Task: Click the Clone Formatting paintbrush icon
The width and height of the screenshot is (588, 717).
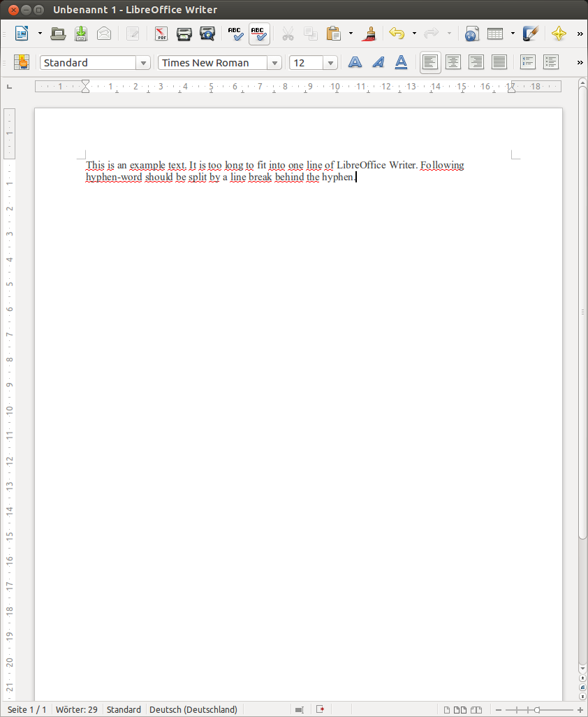Action: [x=369, y=34]
